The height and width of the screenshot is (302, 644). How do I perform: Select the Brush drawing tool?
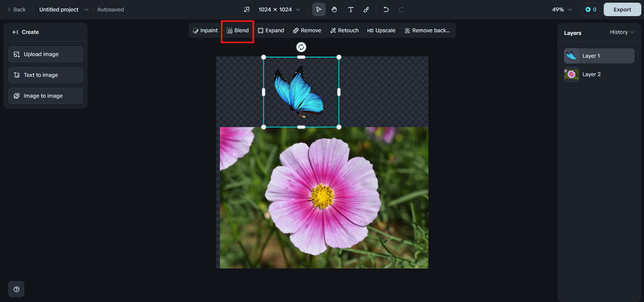(x=366, y=10)
